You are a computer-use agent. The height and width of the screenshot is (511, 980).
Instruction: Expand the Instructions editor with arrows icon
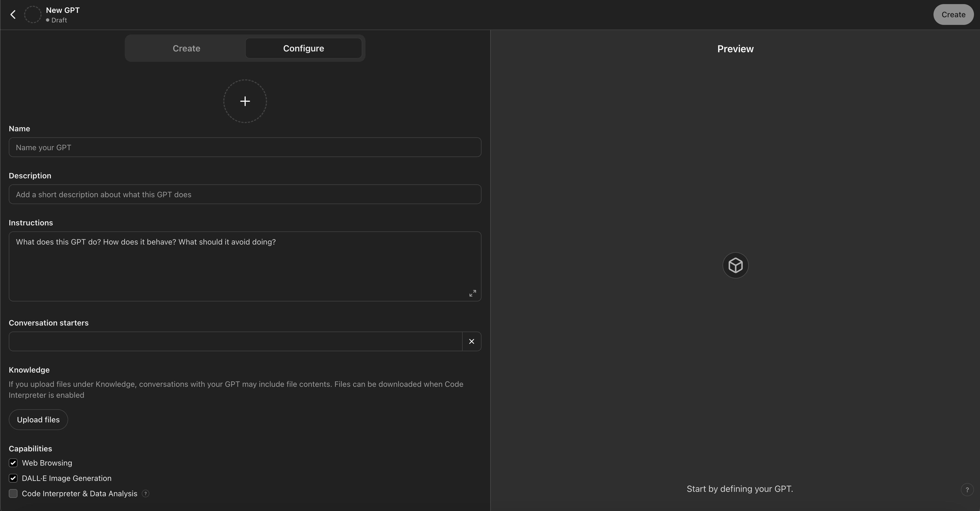point(472,293)
